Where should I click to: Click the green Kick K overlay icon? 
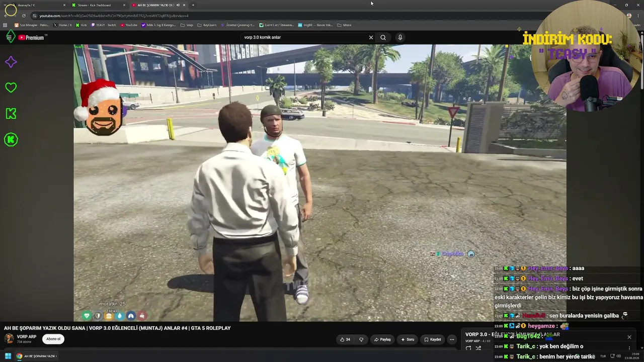coord(11,114)
